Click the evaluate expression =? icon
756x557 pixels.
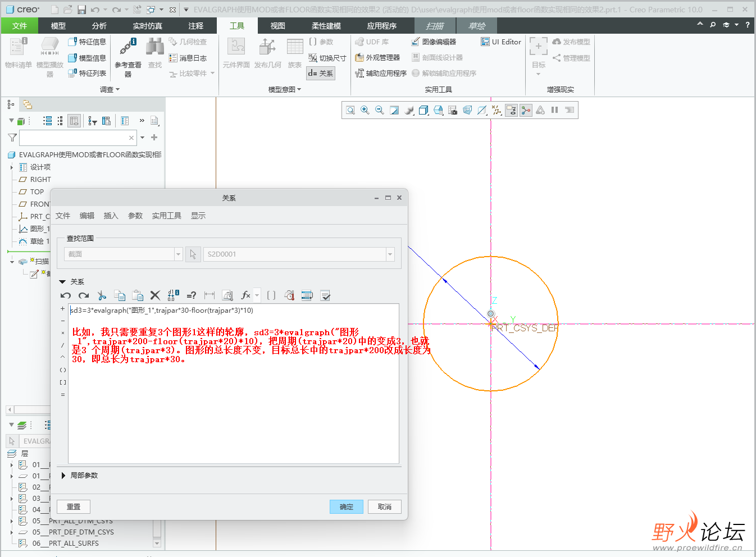pos(192,295)
